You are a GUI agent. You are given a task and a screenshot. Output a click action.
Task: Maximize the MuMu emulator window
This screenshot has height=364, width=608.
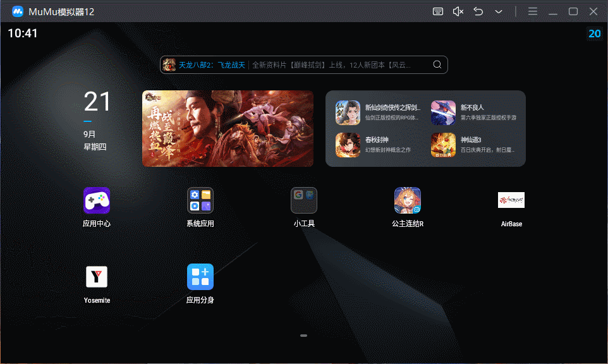[573, 11]
